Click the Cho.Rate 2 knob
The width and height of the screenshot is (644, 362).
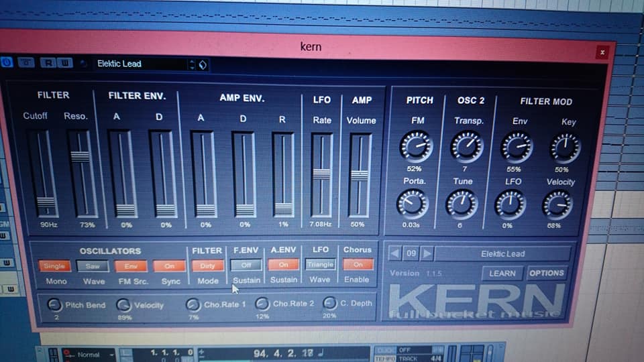click(x=262, y=304)
